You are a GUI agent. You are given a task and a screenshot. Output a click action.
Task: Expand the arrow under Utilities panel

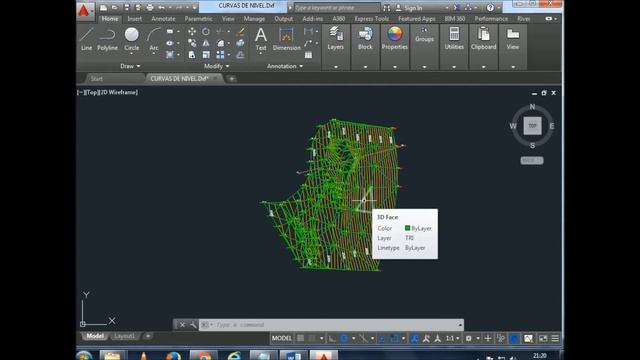454,67
